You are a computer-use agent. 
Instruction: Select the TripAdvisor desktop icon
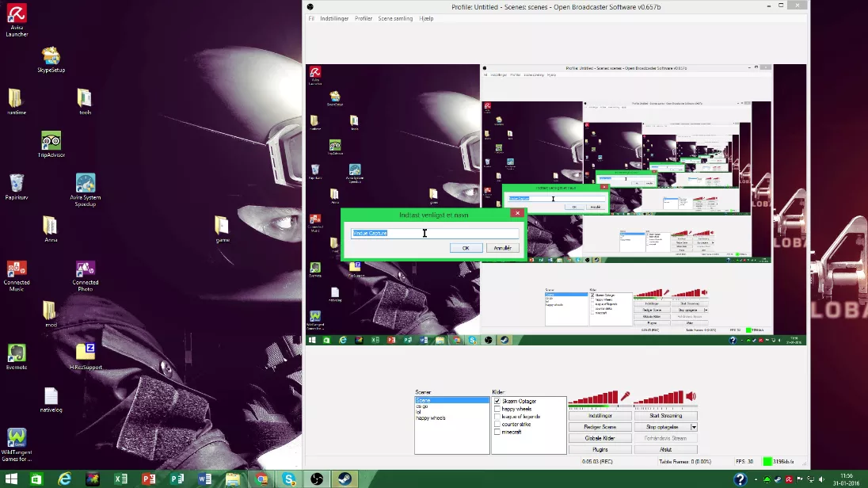[x=51, y=144]
